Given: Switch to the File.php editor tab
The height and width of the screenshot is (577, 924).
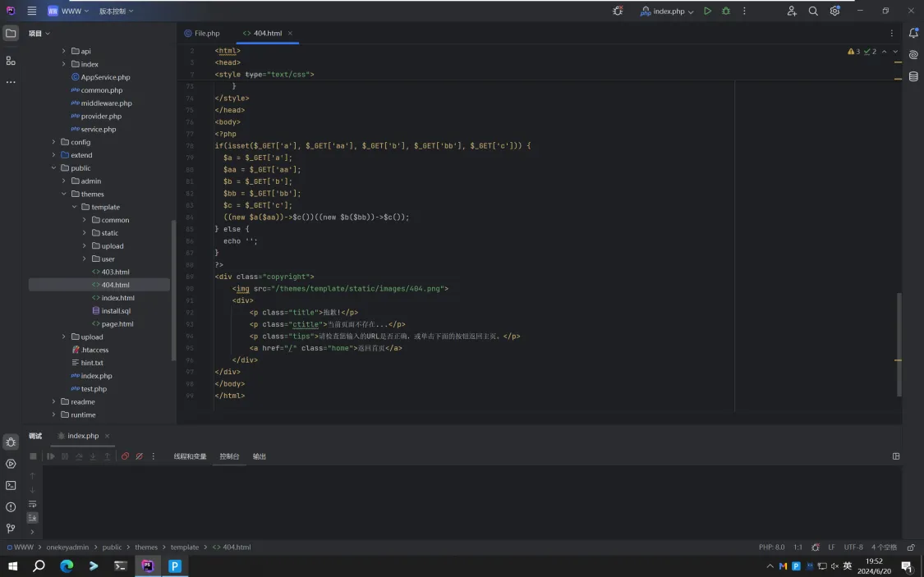Looking at the screenshot, I should [x=202, y=34].
